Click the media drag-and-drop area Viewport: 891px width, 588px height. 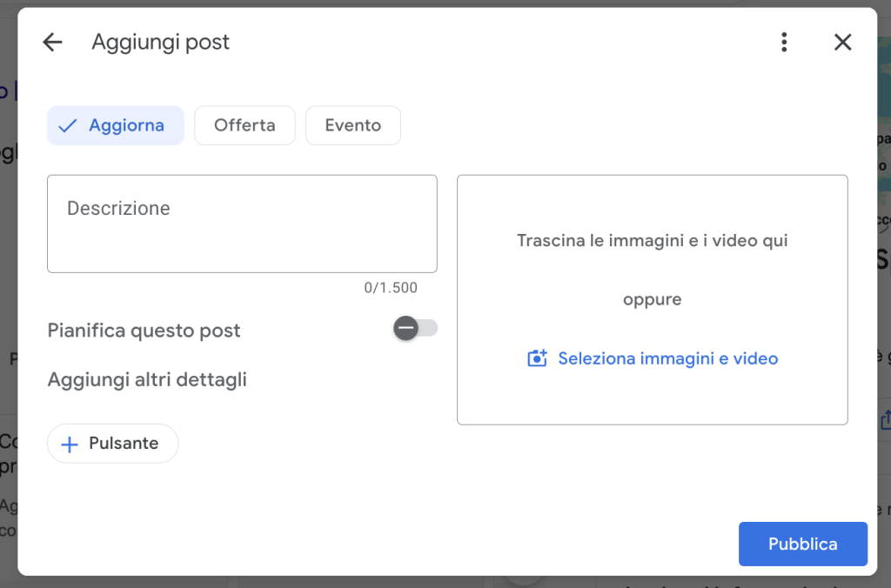click(x=653, y=299)
